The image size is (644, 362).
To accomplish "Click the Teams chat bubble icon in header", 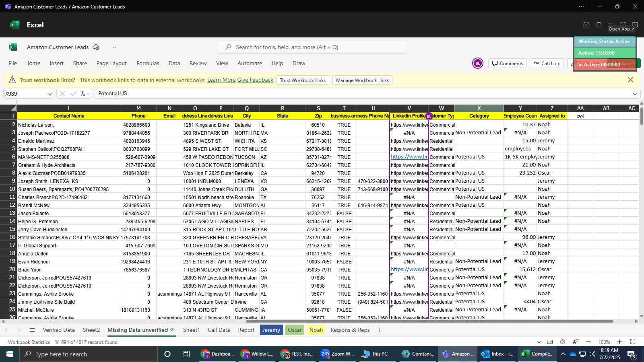I will click(x=586, y=25).
